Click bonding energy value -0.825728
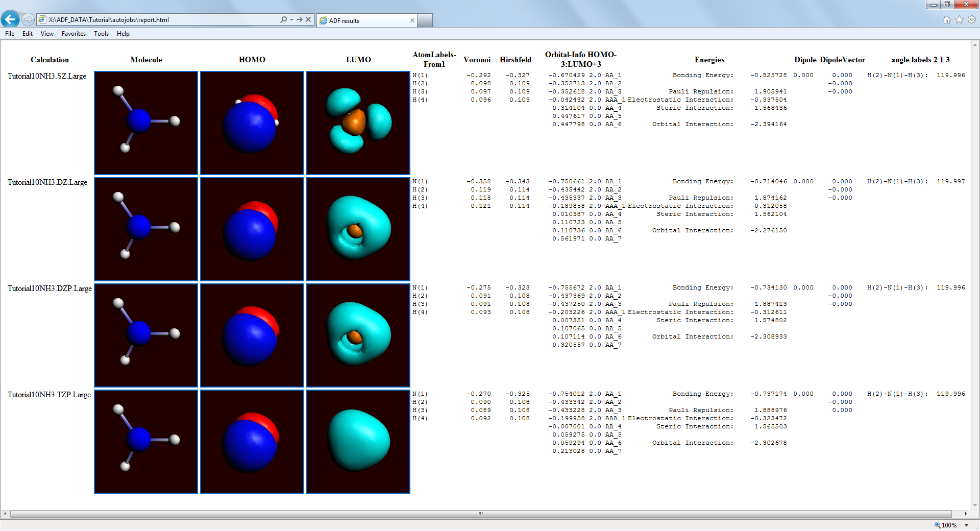980x531 pixels. tap(769, 75)
